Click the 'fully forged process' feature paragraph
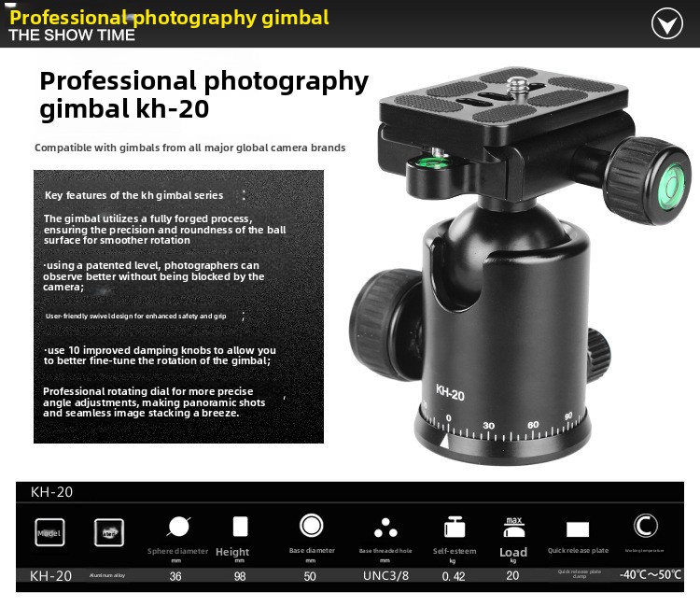The image size is (700, 606). click(x=164, y=229)
